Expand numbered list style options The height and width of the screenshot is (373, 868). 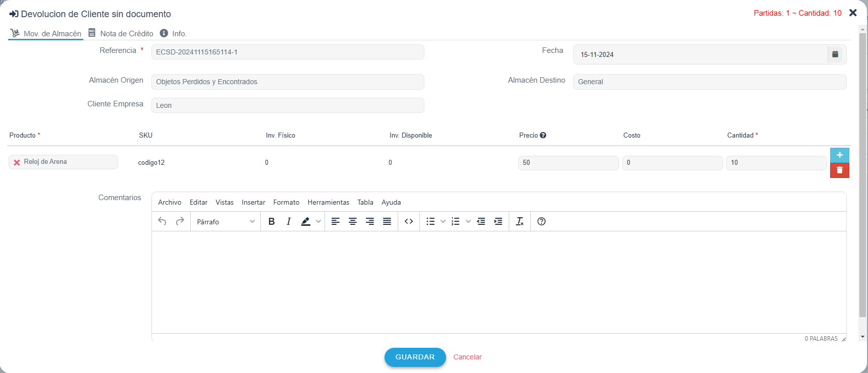click(x=468, y=221)
